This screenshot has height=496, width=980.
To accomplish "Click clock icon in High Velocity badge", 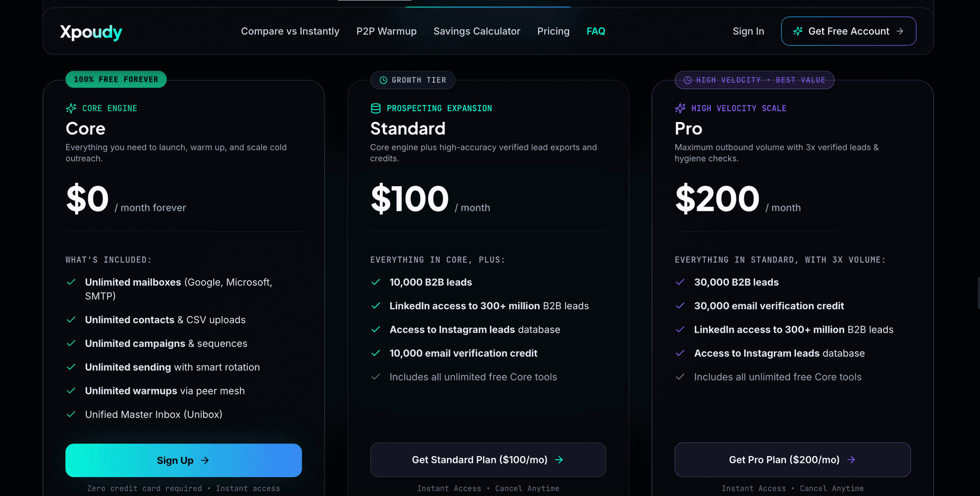I will click(x=688, y=80).
